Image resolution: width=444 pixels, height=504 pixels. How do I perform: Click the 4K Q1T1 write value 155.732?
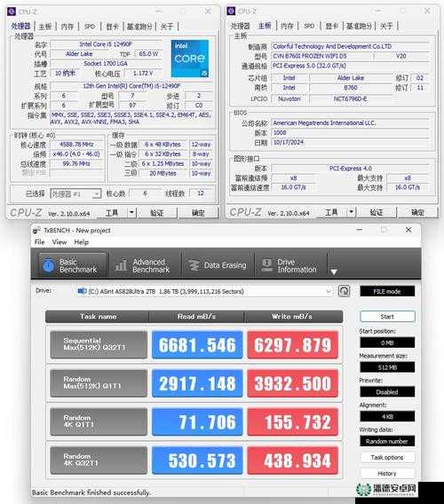coord(292,421)
